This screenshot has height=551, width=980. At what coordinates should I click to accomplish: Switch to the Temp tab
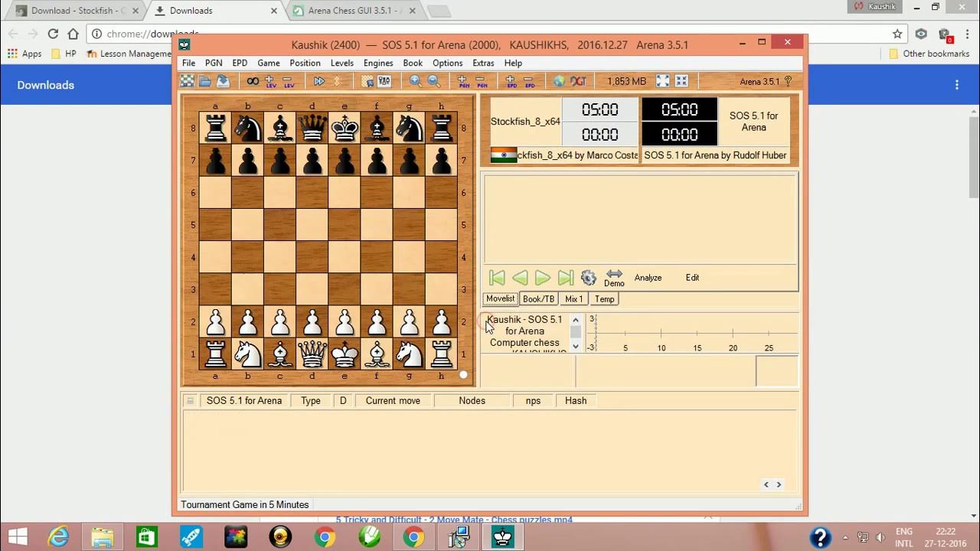tap(605, 299)
